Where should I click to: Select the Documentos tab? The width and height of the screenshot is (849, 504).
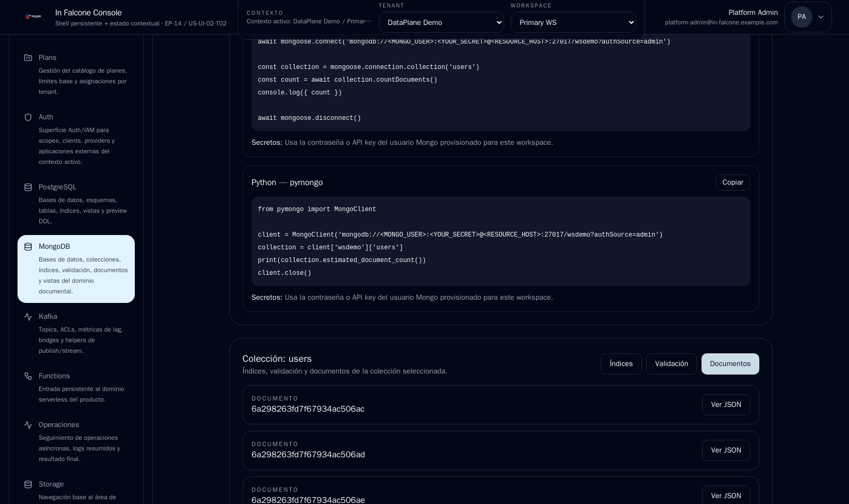(x=730, y=364)
